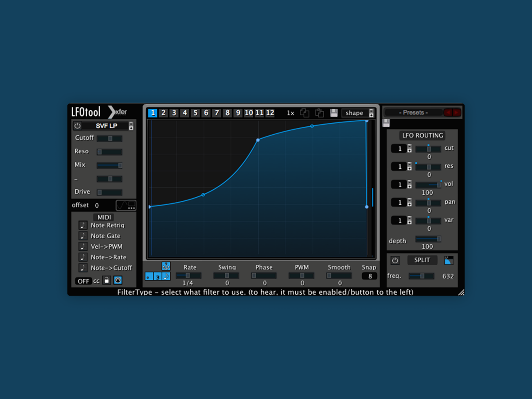Change the LFO number stepper for res
Screen dimensions: 532x399
coord(409,167)
